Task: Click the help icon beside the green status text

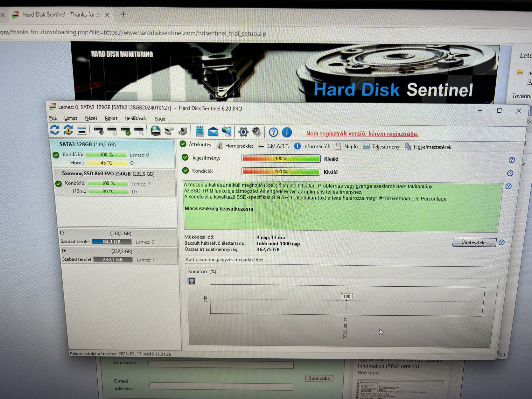Action: click(x=508, y=186)
